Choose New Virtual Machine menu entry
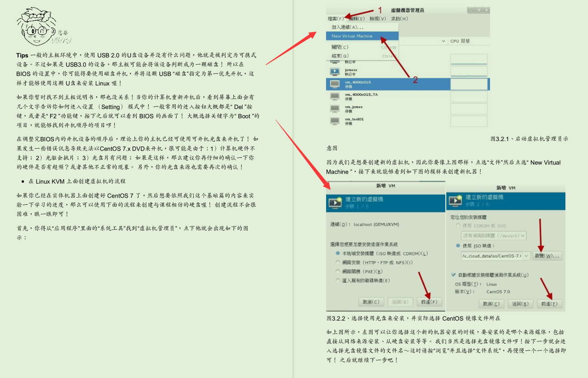588x378 pixels. point(362,36)
